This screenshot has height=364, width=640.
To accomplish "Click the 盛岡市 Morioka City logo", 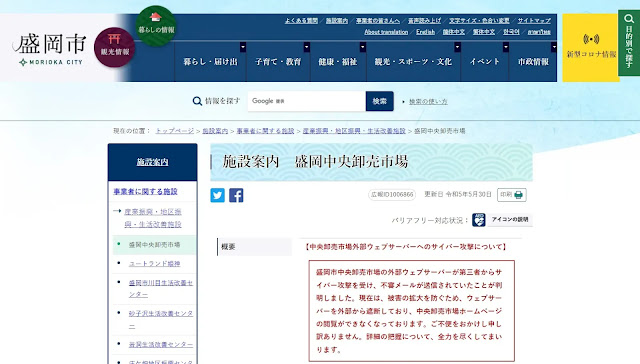I will pyautogui.click(x=51, y=49).
